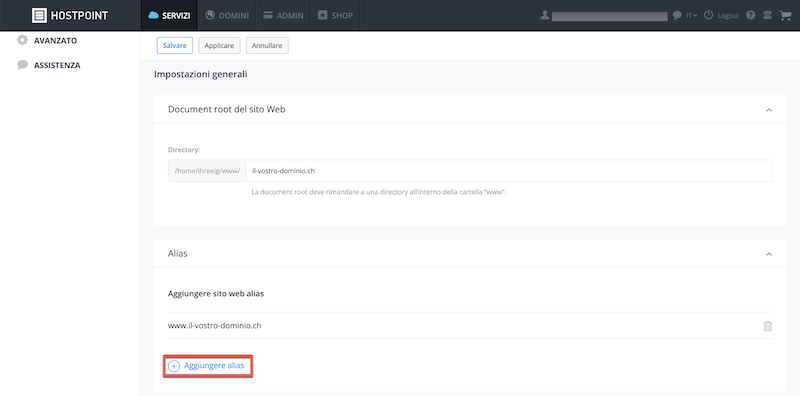Open the shopping cart icon
The height and width of the screenshot is (396, 800).
click(x=785, y=15)
